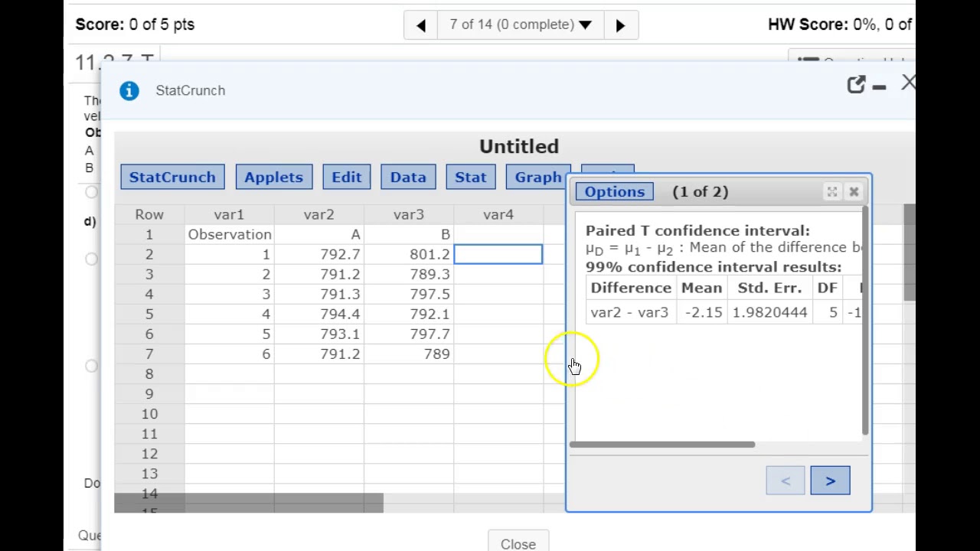The width and height of the screenshot is (980, 551).
Task: Select the var3 column header
Action: point(408,214)
